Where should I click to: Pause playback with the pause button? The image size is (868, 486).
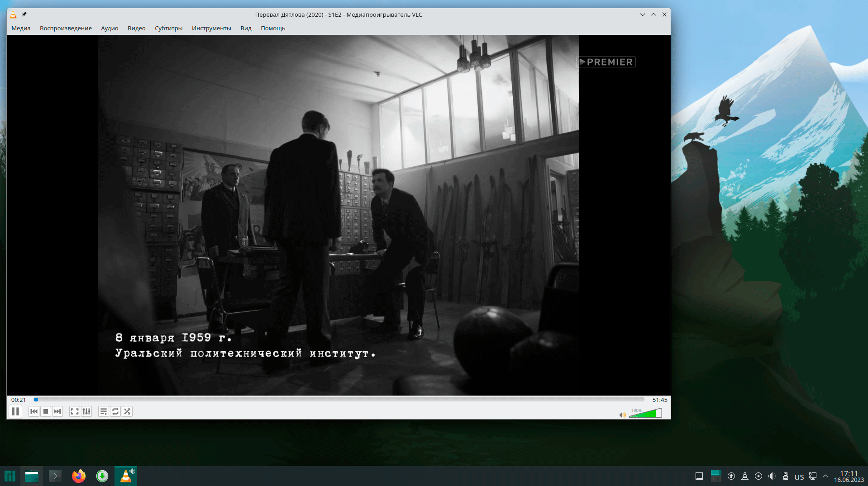pyautogui.click(x=15, y=411)
